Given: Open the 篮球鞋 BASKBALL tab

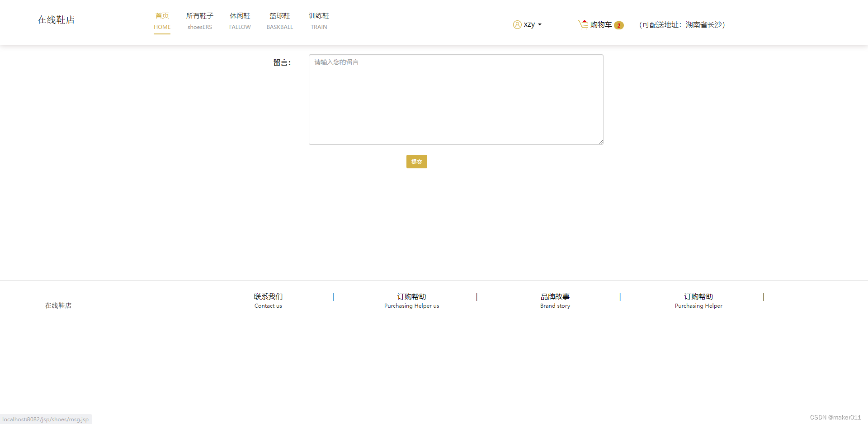Looking at the screenshot, I should coord(280,21).
